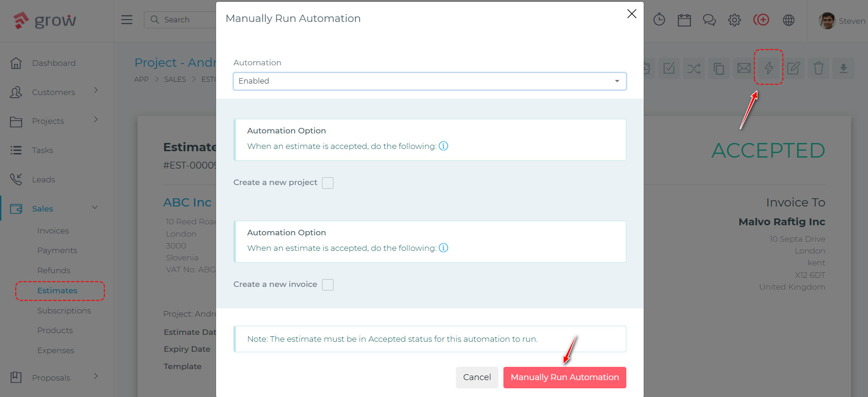Image resolution: width=868 pixels, height=397 pixels.
Task: Tick the Create a new invoice checkbox
Action: [328, 285]
